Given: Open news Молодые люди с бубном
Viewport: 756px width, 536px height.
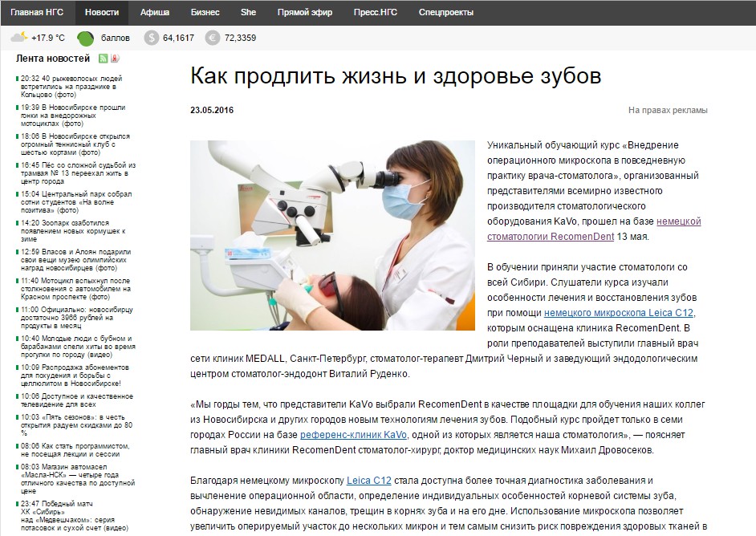Looking at the screenshot, I should pos(78,347).
